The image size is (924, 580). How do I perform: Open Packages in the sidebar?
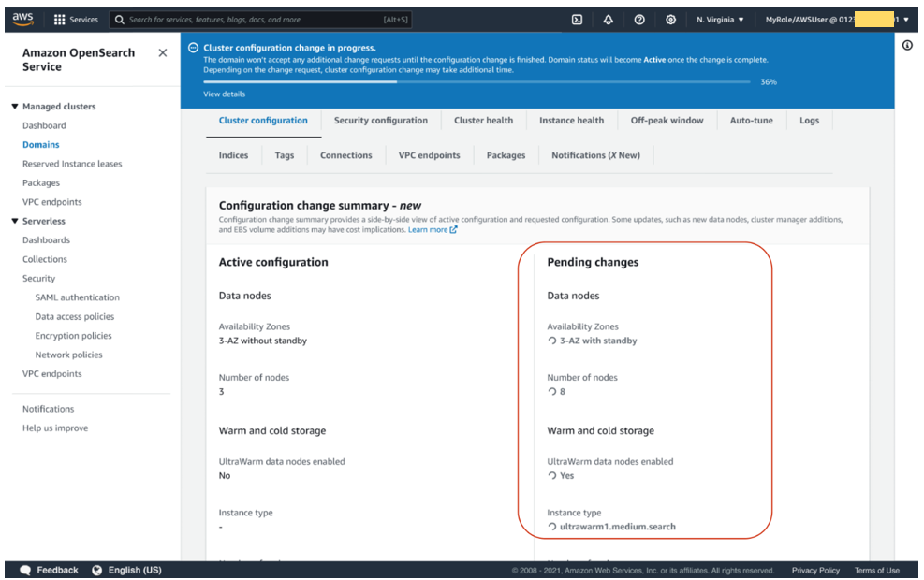click(40, 183)
